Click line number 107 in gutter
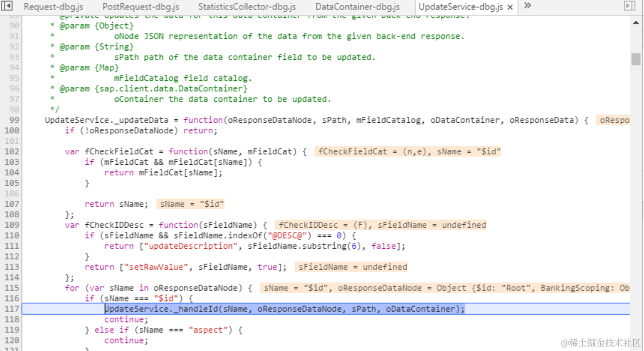Viewport: 644px width, 351px height. pyautogui.click(x=12, y=204)
